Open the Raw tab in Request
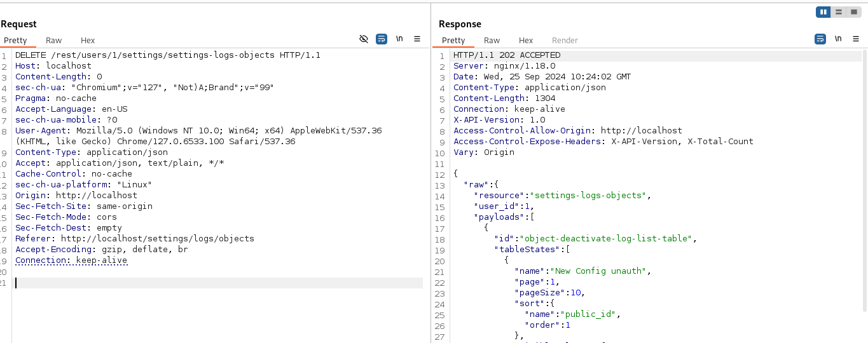The height and width of the screenshot is (343, 868). pos(53,40)
